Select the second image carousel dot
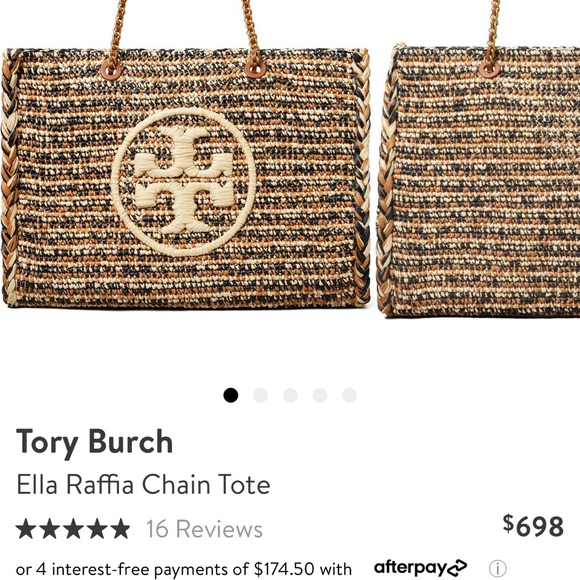This screenshot has height=580, width=580. (260, 395)
